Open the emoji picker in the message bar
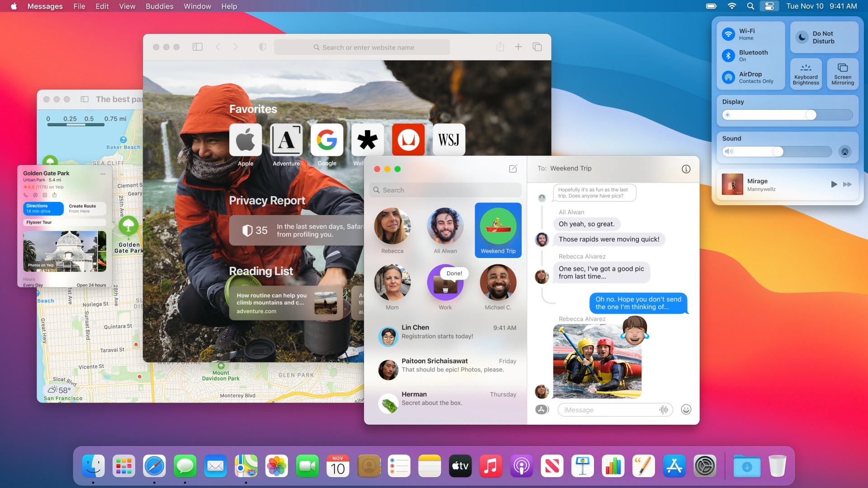The width and height of the screenshot is (868, 488). (685, 409)
